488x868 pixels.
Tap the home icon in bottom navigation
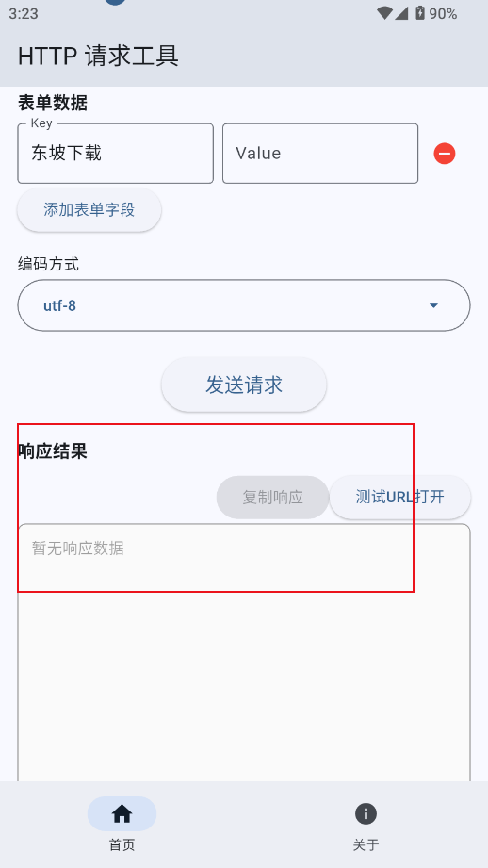click(x=122, y=813)
